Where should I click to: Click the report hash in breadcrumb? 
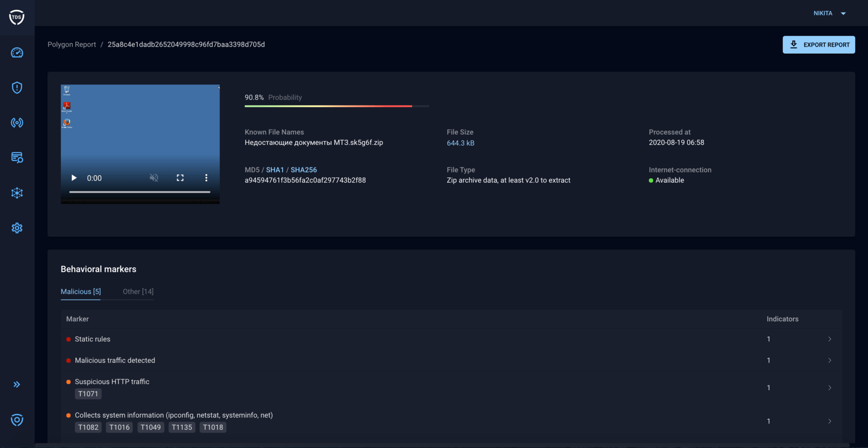tap(186, 44)
